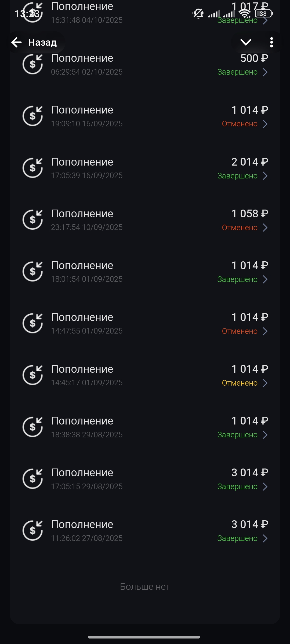Tap the 3 014 ₽ amount from 27/08/2025
Image resolution: width=290 pixels, height=644 pixels.
click(250, 524)
